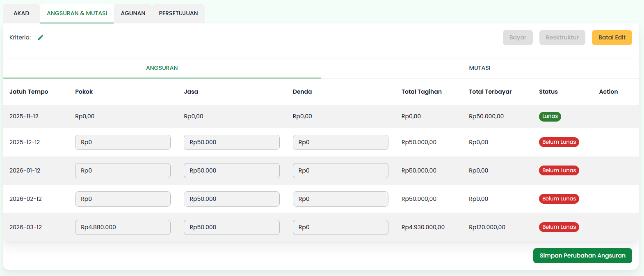Click the pencil edit icon beside Kriteria
This screenshot has height=276, width=644.
coord(41,37)
